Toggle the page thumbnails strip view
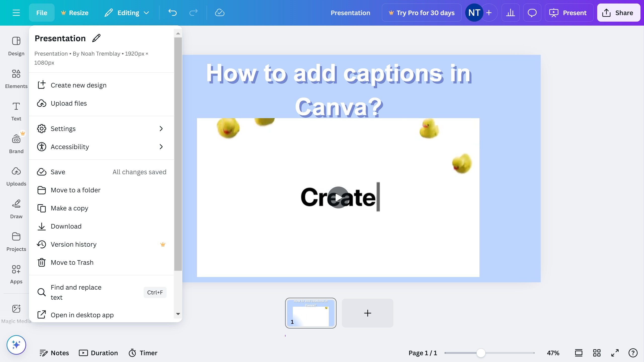644x362 pixels. tap(579, 353)
